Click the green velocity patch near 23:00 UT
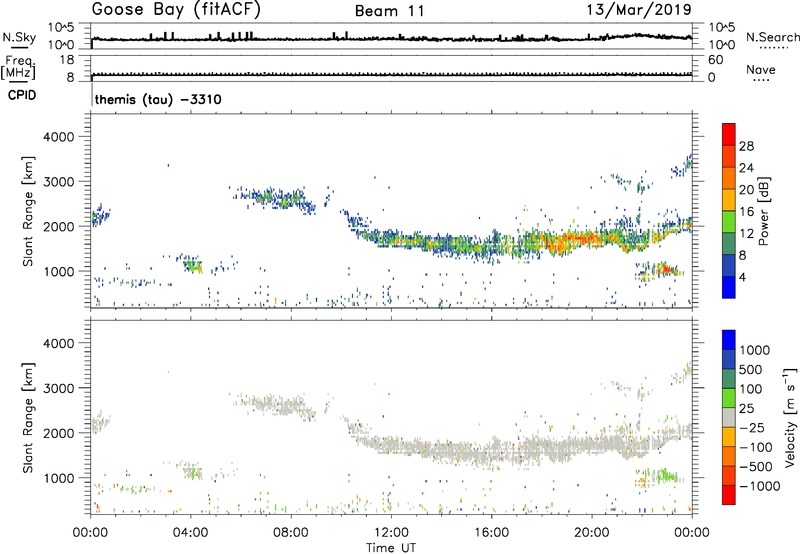 point(666,476)
